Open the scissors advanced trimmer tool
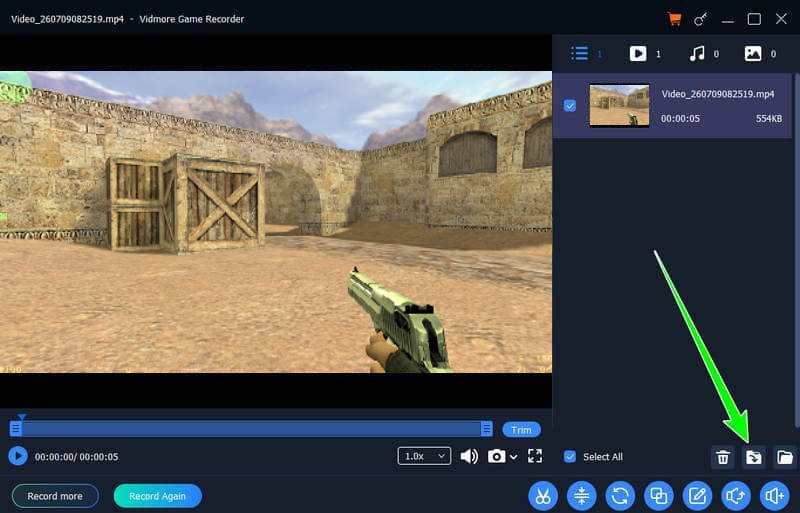 pyautogui.click(x=543, y=496)
